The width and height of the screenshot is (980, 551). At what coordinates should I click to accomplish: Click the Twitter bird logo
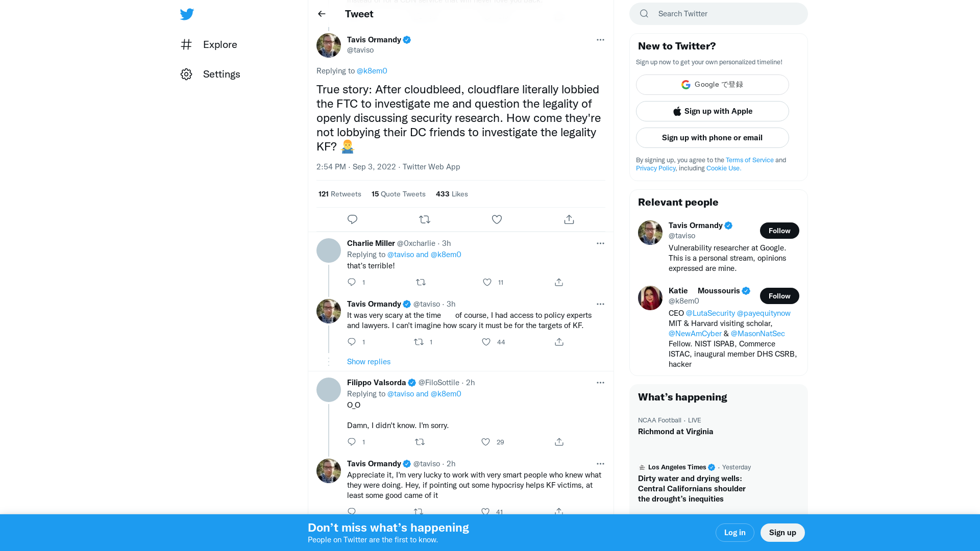[187, 14]
